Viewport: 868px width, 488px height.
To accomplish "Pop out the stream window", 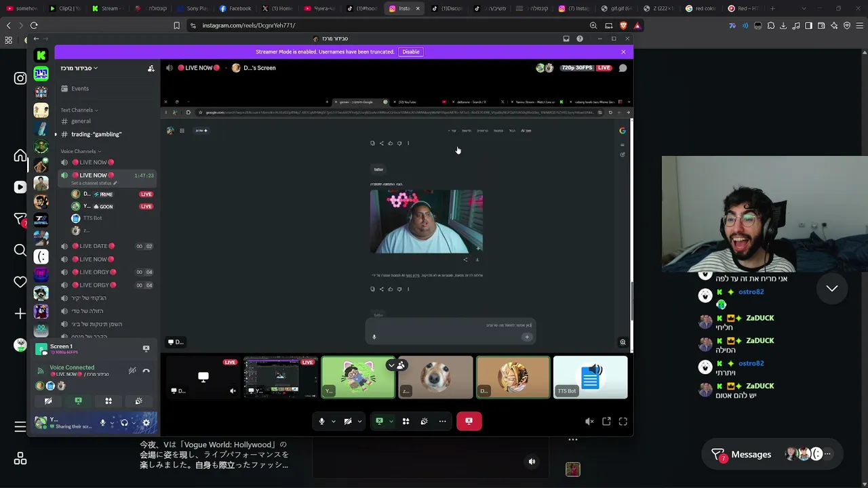I will [606, 422].
